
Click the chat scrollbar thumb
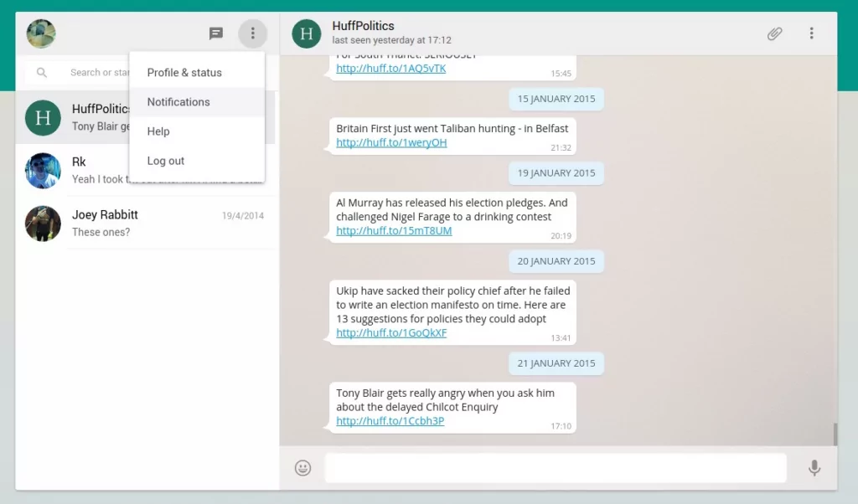tap(834, 435)
